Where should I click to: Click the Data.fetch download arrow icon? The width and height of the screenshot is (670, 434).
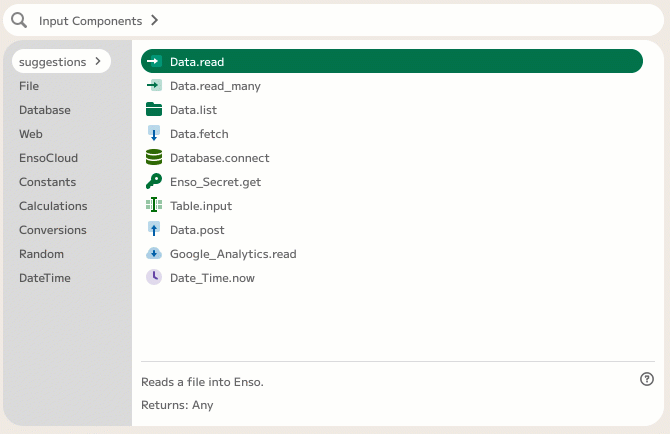coord(154,133)
